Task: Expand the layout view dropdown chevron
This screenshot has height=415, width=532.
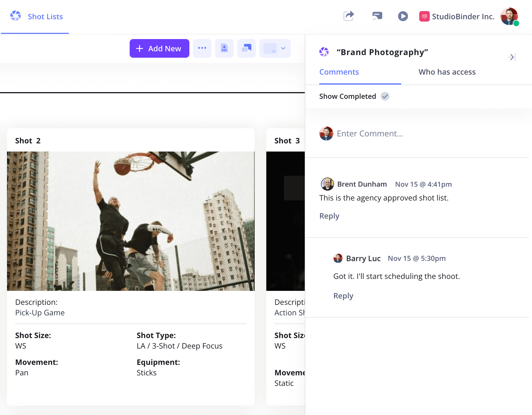Action: point(283,48)
